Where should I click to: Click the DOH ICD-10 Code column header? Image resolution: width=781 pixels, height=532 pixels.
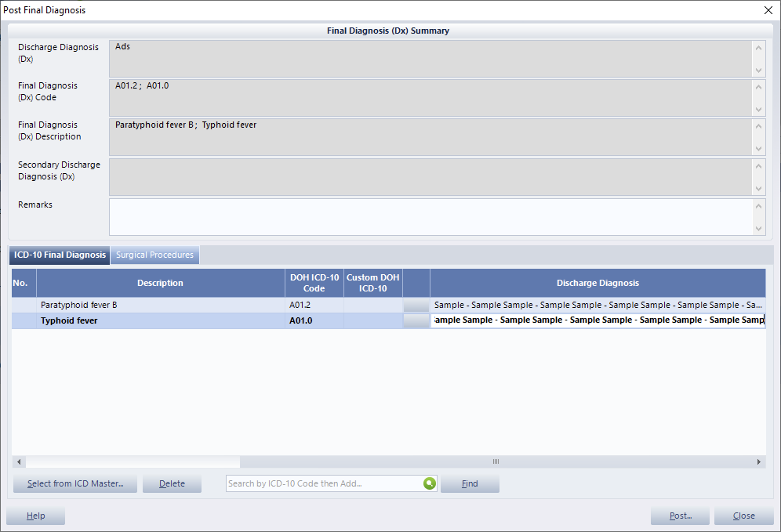pos(314,283)
